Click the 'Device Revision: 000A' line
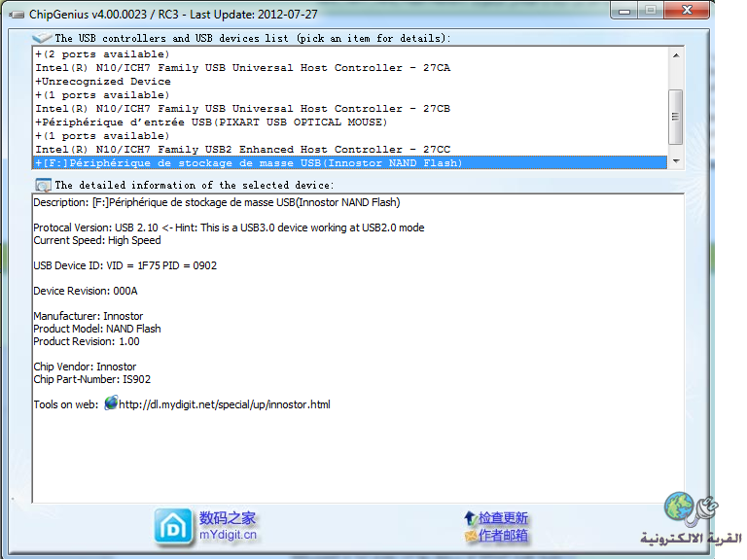Image resolution: width=747 pixels, height=560 pixels. (x=86, y=291)
